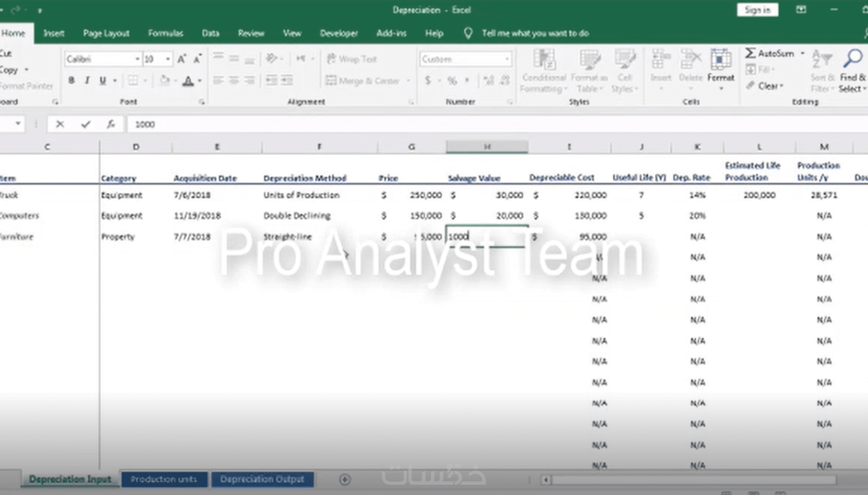Apply center horizontal alignment
Viewport: 868px width, 495px height.
[x=234, y=80]
